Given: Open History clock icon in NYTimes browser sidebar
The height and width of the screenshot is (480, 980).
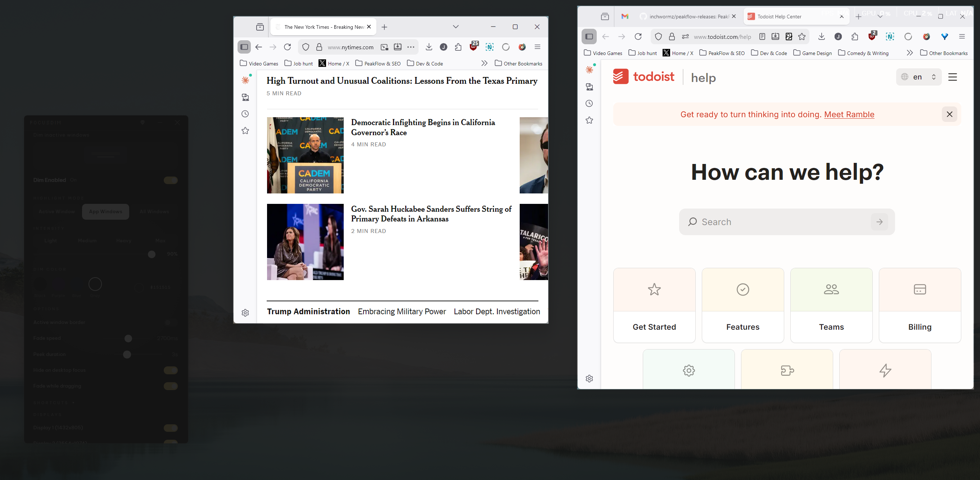Looking at the screenshot, I should (x=245, y=114).
